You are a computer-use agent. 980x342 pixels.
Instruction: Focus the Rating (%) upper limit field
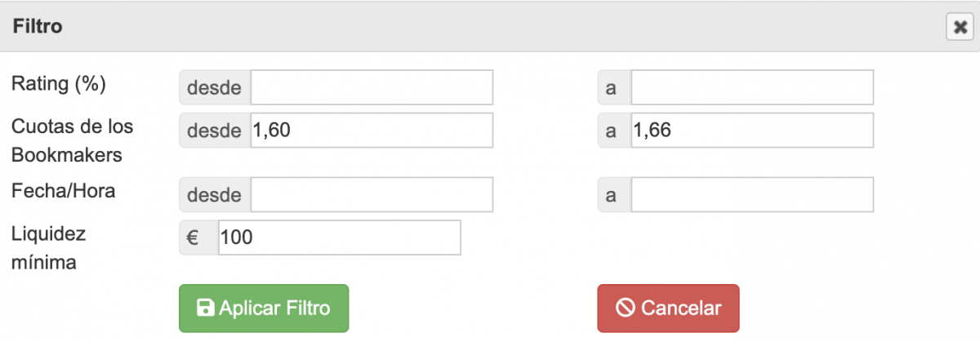click(752, 87)
